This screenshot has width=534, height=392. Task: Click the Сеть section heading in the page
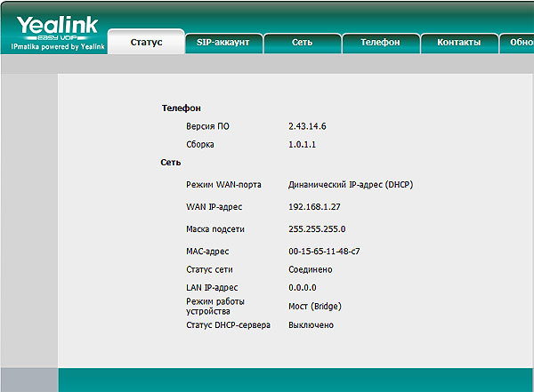(171, 163)
